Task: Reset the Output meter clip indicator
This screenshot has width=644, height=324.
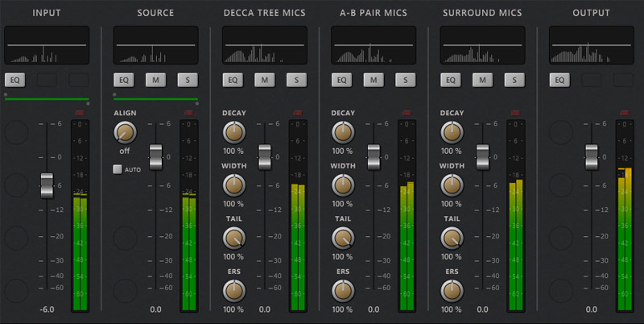Action: click(x=624, y=113)
